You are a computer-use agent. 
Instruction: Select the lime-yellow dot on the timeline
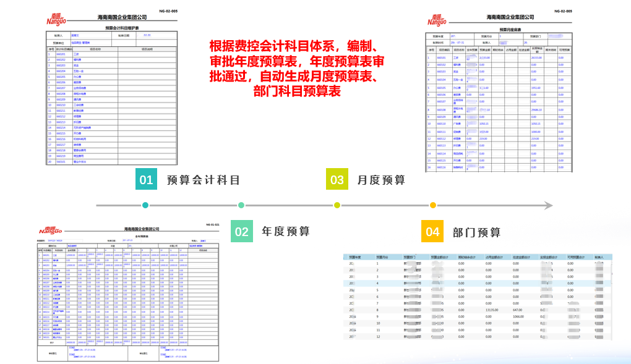point(337,205)
